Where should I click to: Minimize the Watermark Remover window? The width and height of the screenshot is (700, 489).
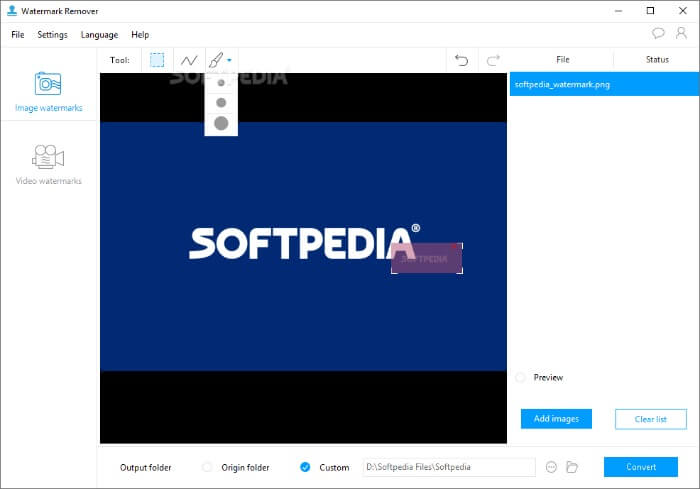coord(618,11)
